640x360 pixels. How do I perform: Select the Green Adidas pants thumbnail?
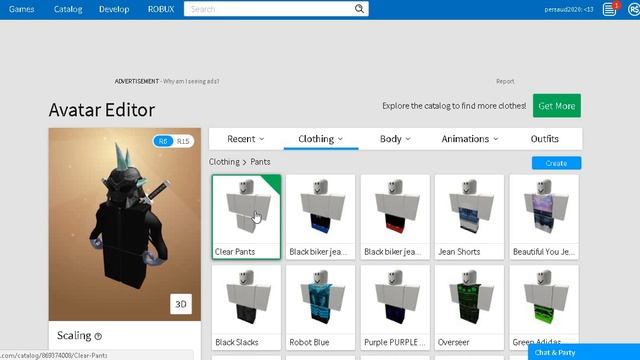click(544, 300)
